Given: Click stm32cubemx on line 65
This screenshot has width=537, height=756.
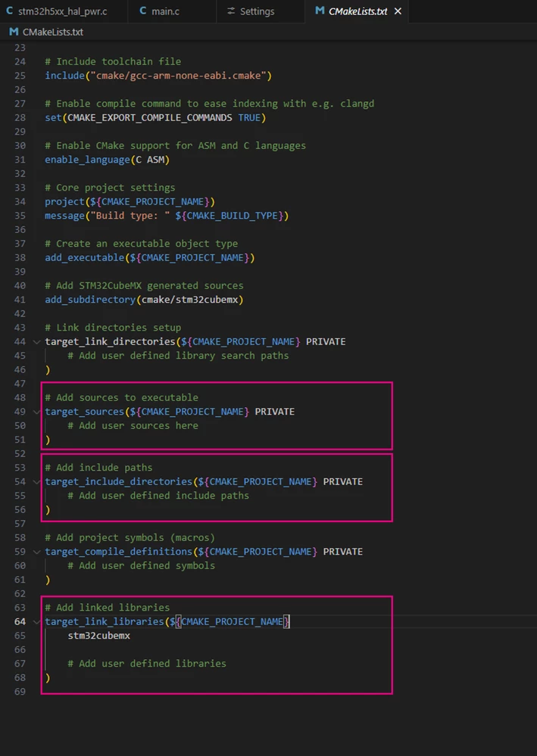Looking at the screenshot, I should [99, 636].
